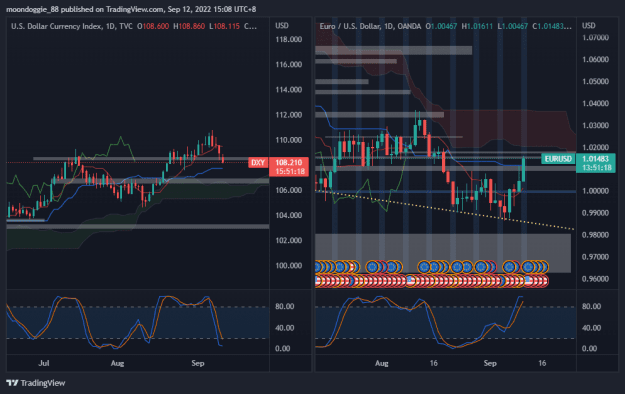Click the 114.000 price axis label
The width and height of the screenshot is (625, 394).
pyautogui.click(x=289, y=90)
